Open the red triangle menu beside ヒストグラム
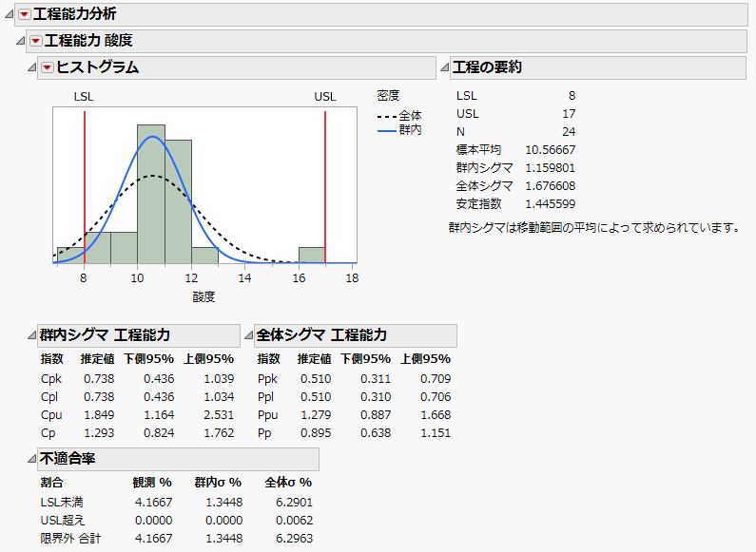The width and height of the screenshot is (756, 552). coord(48,67)
